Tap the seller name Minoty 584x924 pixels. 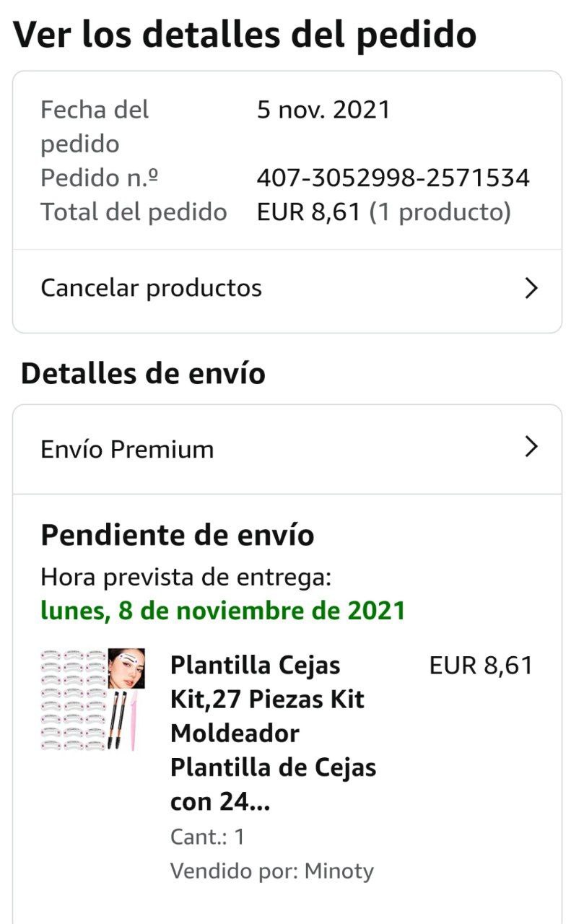339,871
